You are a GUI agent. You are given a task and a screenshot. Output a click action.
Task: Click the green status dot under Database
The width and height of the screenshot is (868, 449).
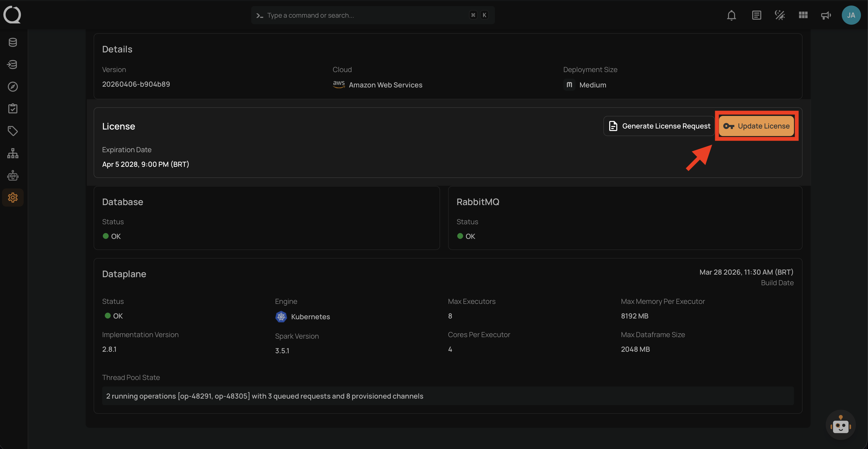105,236
